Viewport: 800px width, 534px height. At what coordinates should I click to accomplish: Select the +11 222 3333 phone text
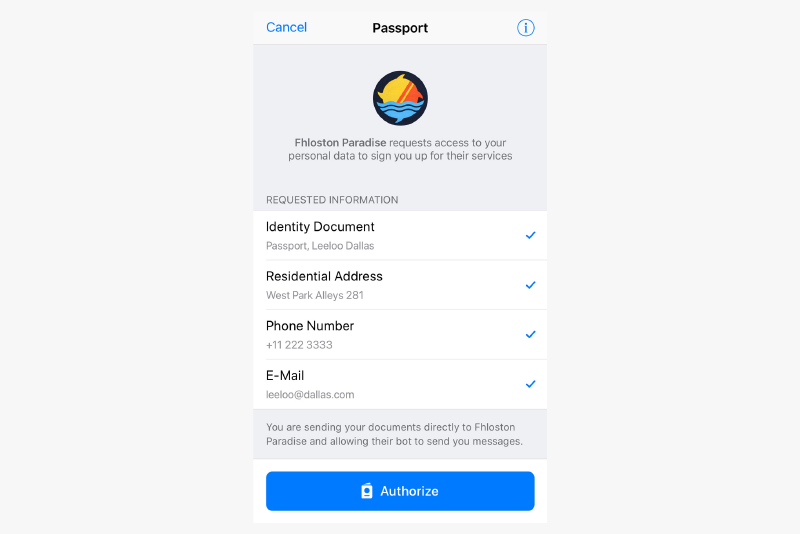(x=299, y=345)
